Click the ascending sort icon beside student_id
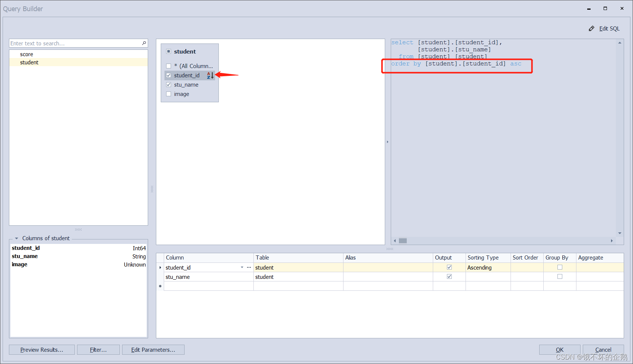 click(x=210, y=75)
